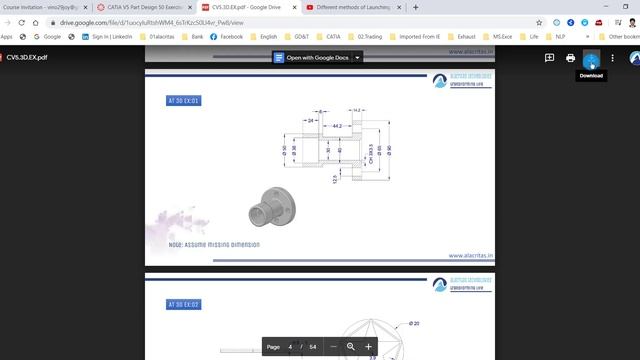Click the Note: Assume missing dimension text
This screenshot has width=640, height=360.
click(x=214, y=245)
